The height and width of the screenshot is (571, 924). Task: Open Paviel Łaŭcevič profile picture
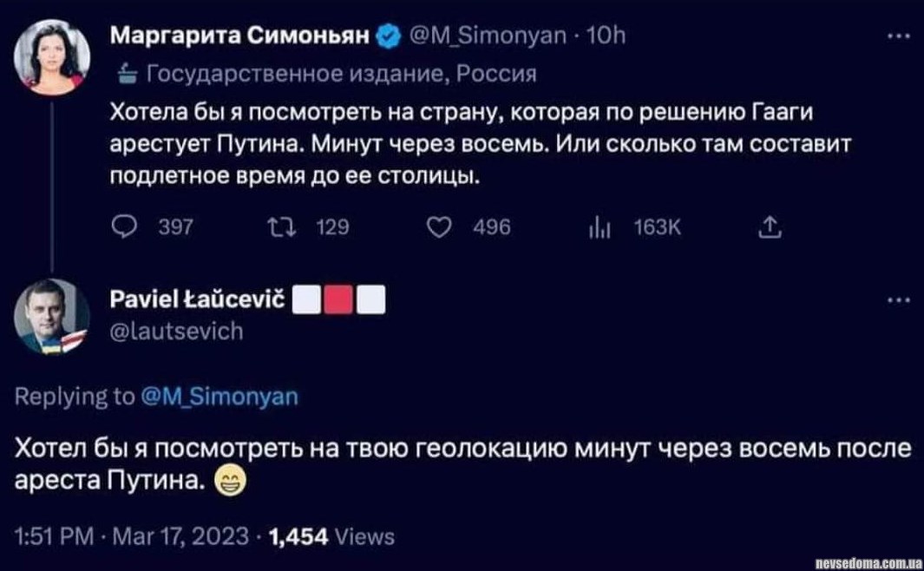pos(52,318)
